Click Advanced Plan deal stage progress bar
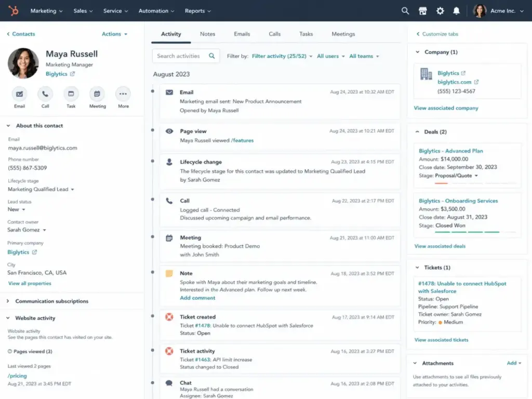Viewport: 532px width, 399px height. click(475, 183)
